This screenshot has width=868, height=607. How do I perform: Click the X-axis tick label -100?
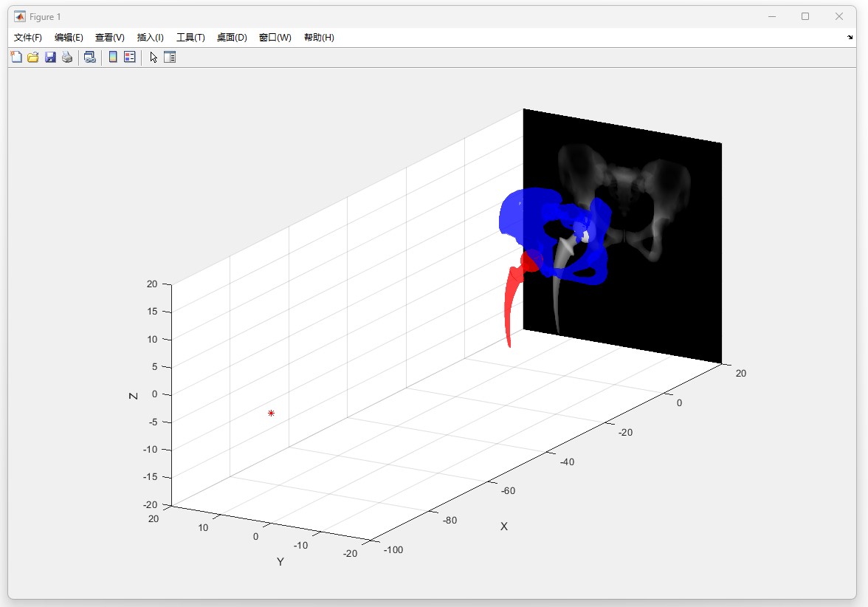pyautogui.click(x=393, y=550)
